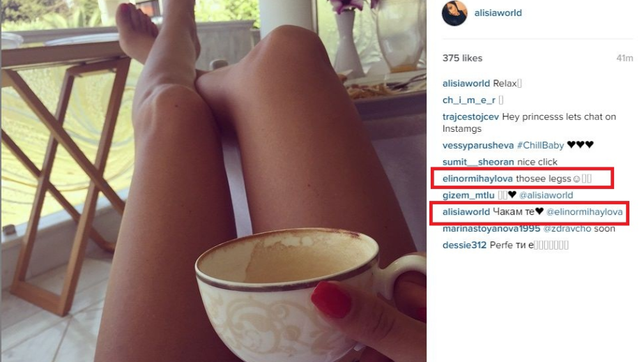Image resolution: width=644 pixels, height=362 pixels.
Task: Open post timestamp 41m
Action: click(x=624, y=59)
